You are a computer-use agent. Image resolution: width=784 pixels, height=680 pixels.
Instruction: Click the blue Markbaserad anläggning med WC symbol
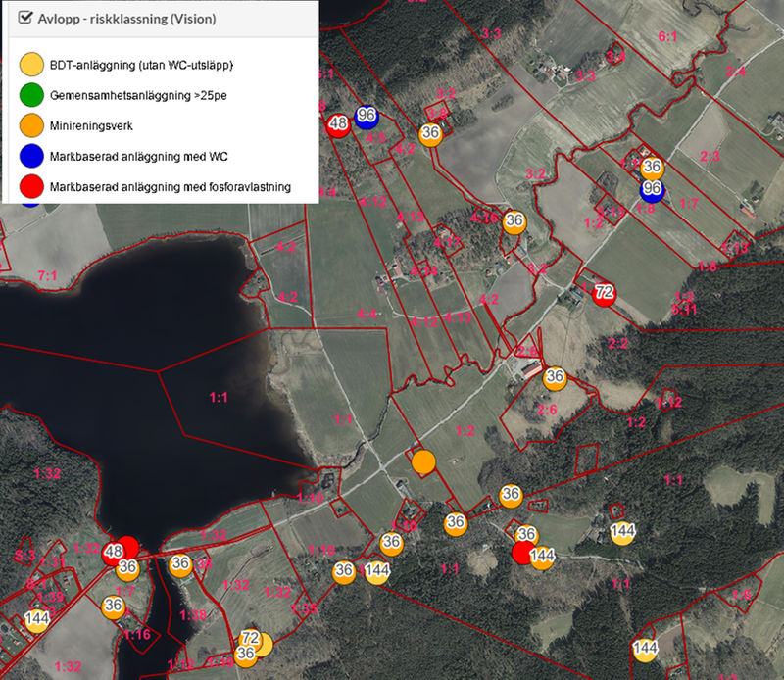pyautogui.click(x=31, y=156)
